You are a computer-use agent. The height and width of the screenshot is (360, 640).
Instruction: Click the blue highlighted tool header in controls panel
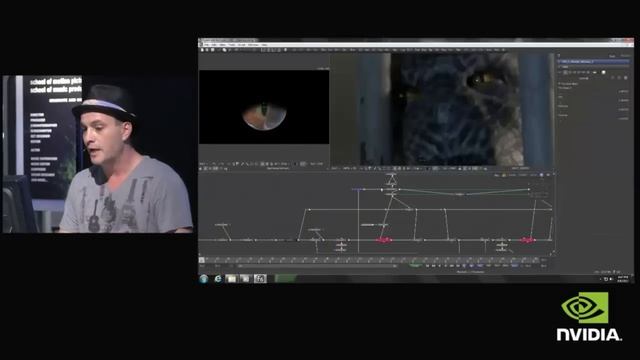pyautogui.click(x=593, y=61)
